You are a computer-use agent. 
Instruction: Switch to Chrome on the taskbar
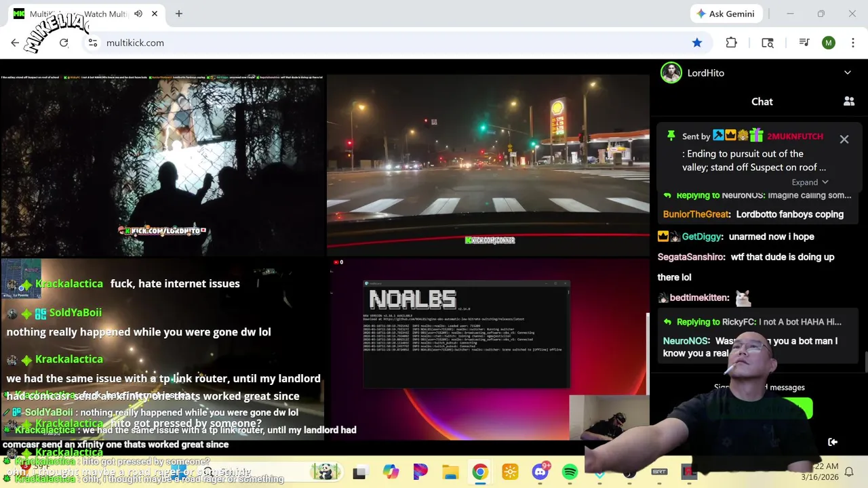(x=480, y=472)
